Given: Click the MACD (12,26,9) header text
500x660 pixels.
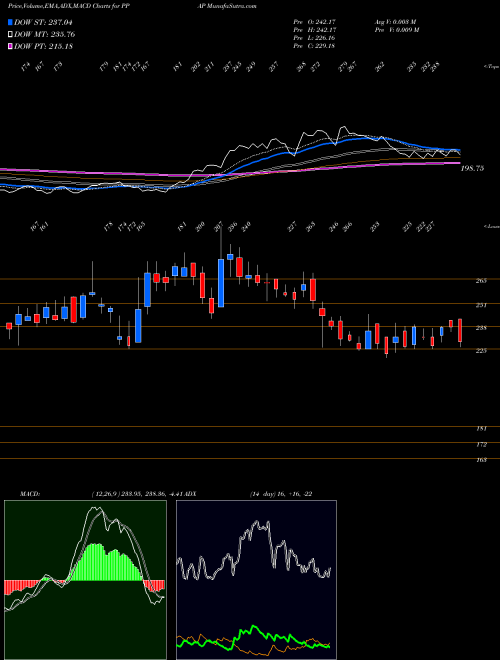Looking at the screenshot, I should point(100,494).
